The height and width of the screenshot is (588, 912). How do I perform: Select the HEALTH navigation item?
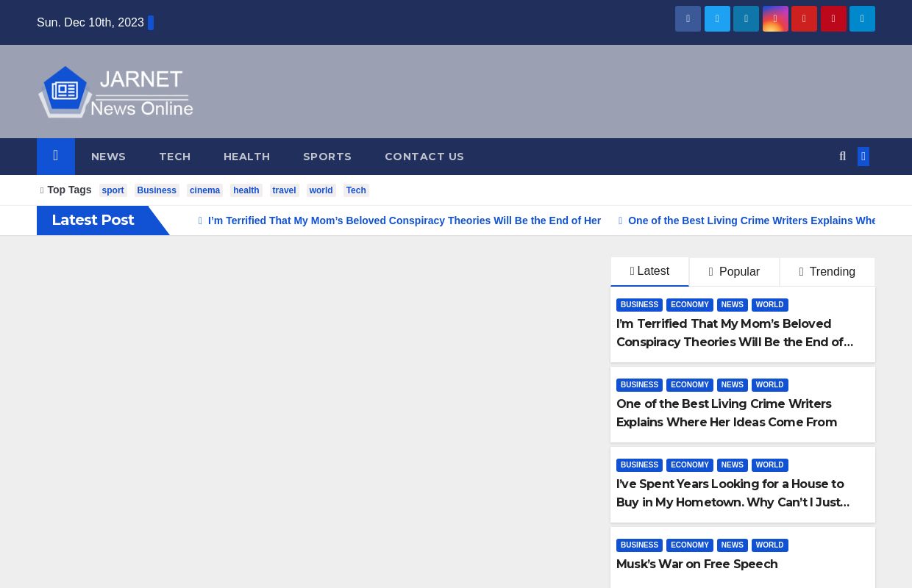(x=246, y=157)
